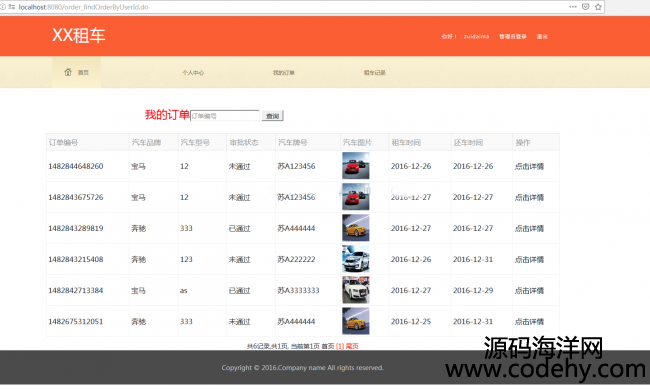This screenshot has height=389, width=650.
Task: Click the 我的订单 red page heading
Action: click(x=167, y=115)
